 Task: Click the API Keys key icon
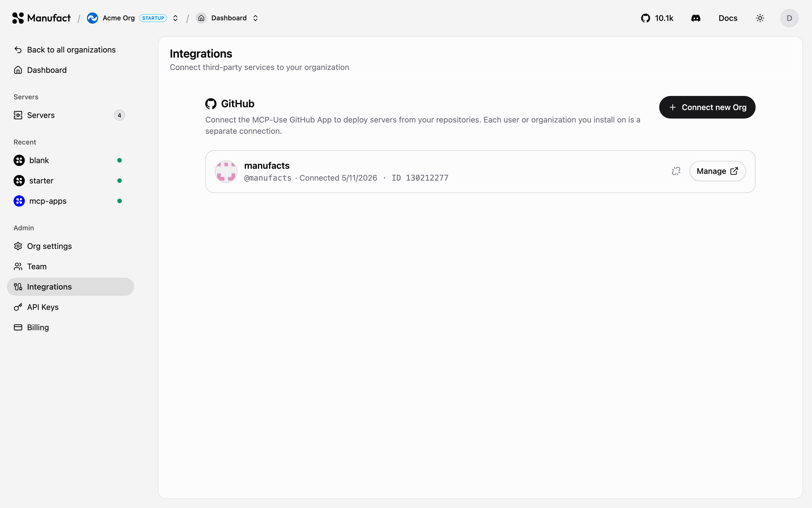(x=18, y=307)
